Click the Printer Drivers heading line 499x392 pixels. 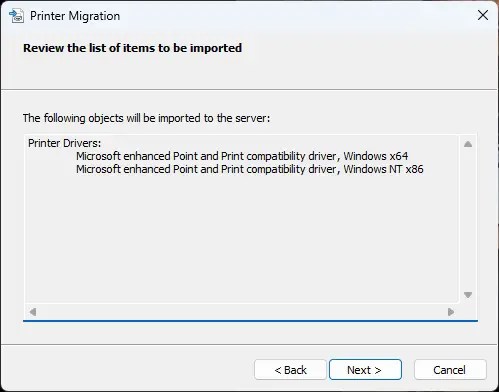(64, 143)
